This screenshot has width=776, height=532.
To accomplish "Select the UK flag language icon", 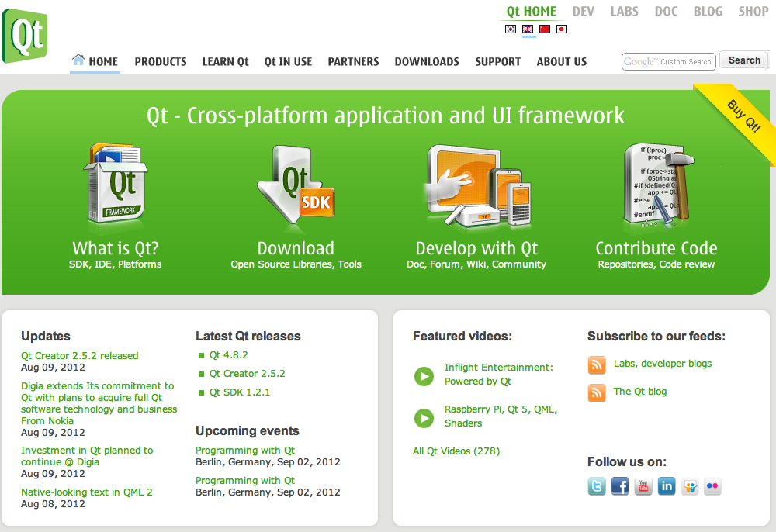I will click(x=528, y=29).
